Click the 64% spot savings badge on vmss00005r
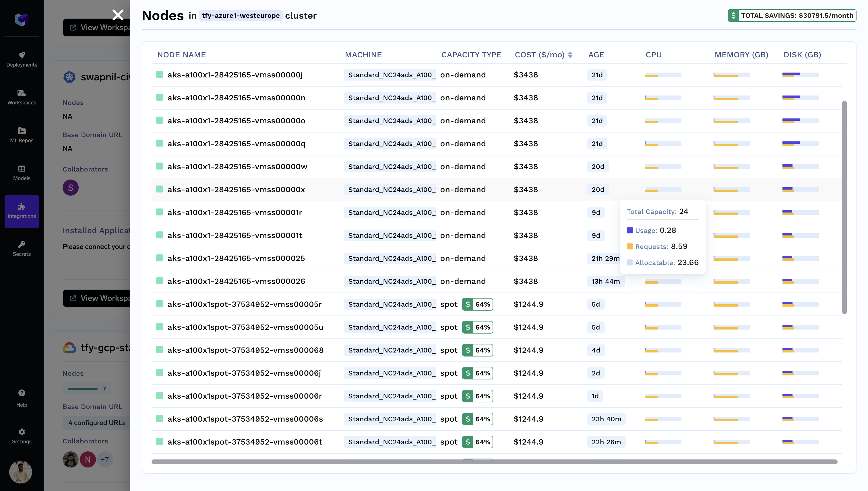 477,304
